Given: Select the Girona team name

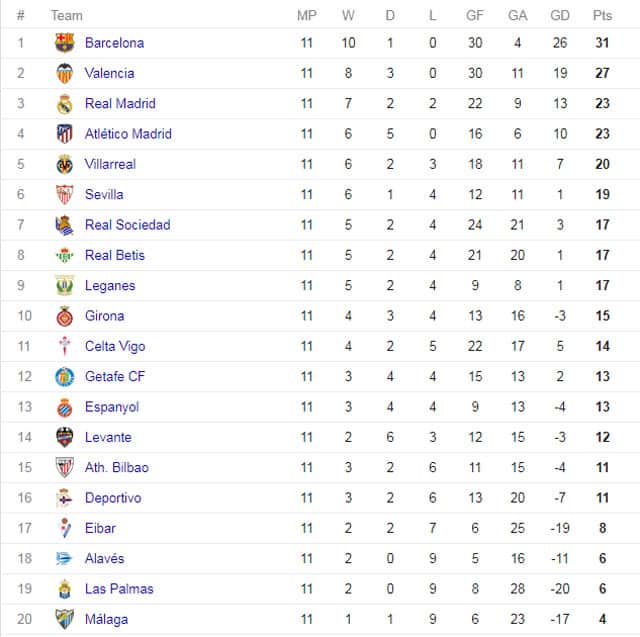Looking at the screenshot, I should click(x=104, y=316).
